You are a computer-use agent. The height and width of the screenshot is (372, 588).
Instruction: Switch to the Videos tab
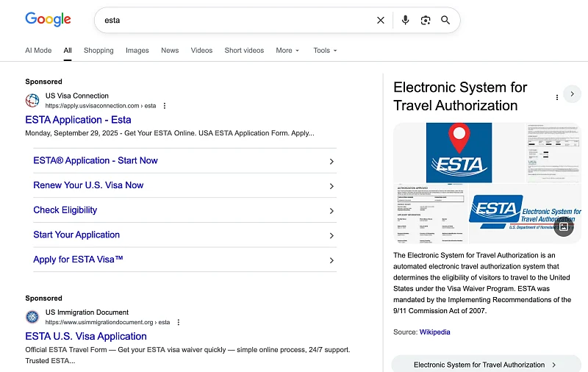click(201, 50)
